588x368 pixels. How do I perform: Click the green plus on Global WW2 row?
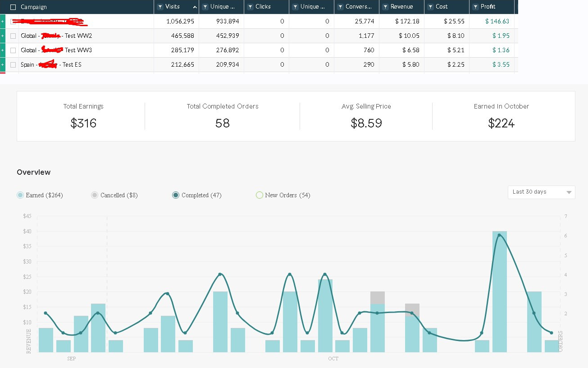2,36
